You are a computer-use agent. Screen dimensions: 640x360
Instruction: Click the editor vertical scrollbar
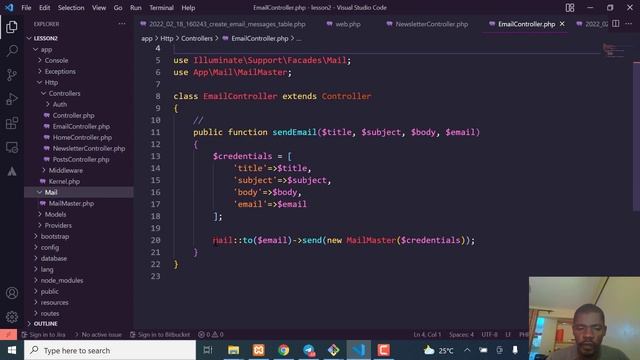[x=636, y=135]
